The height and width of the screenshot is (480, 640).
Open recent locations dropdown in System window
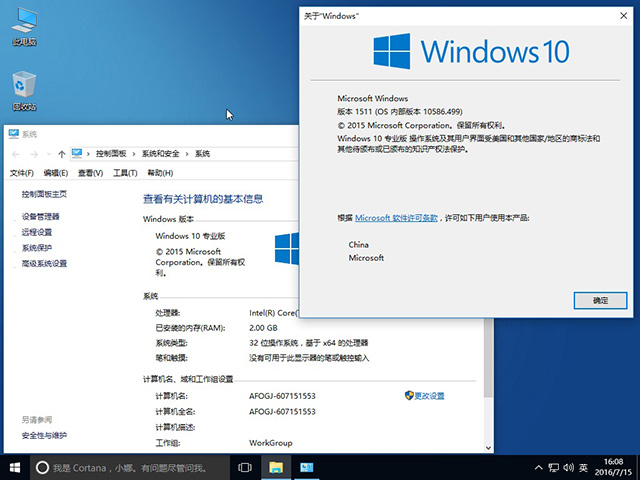pyautogui.click(x=49, y=154)
